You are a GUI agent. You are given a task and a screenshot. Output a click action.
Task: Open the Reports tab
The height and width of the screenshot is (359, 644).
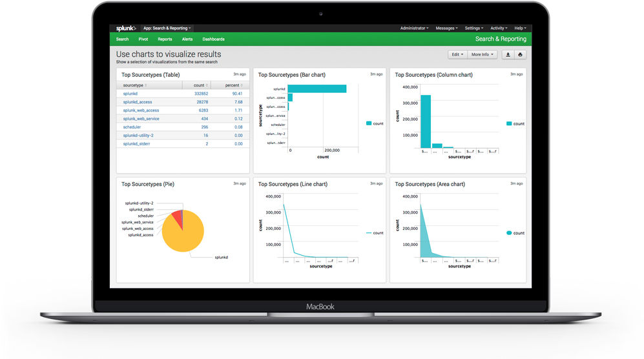(x=165, y=39)
